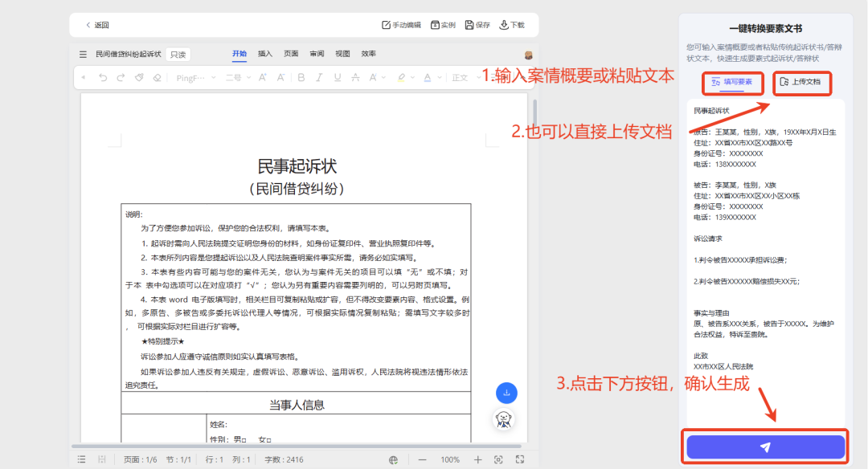Screen dimensions: 868x469
Task: Click the 民间借贷纠纷起诉状 file title
Action: click(x=128, y=54)
